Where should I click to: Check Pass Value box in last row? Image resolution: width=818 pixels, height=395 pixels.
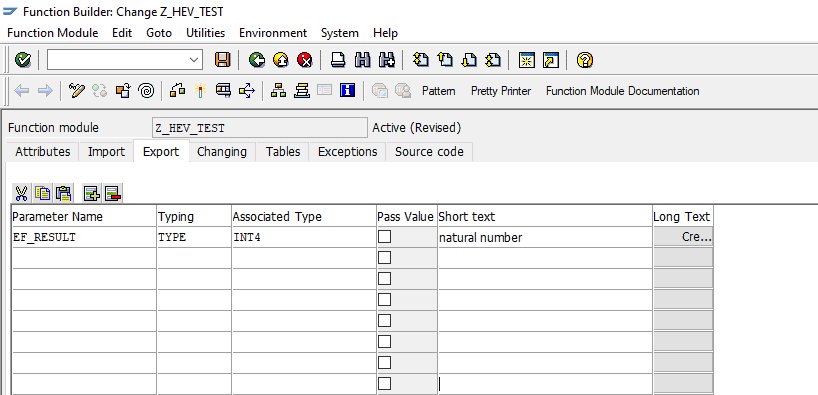[x=384, y=384]
